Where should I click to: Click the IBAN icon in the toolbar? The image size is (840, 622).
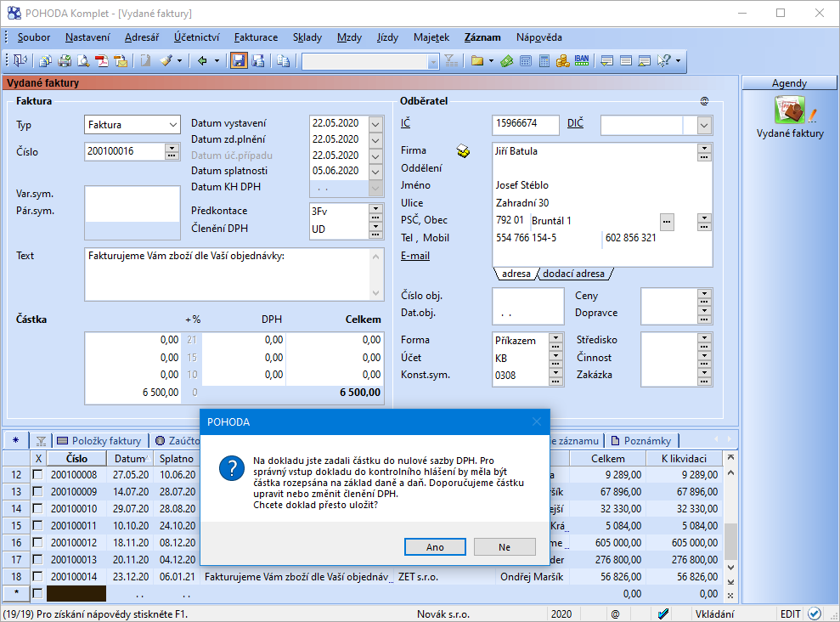coord(582,61)
